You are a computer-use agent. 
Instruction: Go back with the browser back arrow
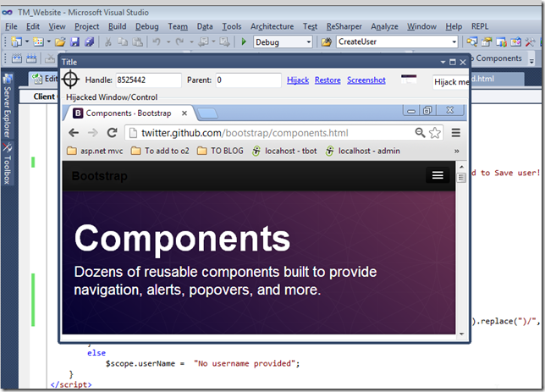tap(74, 133)
